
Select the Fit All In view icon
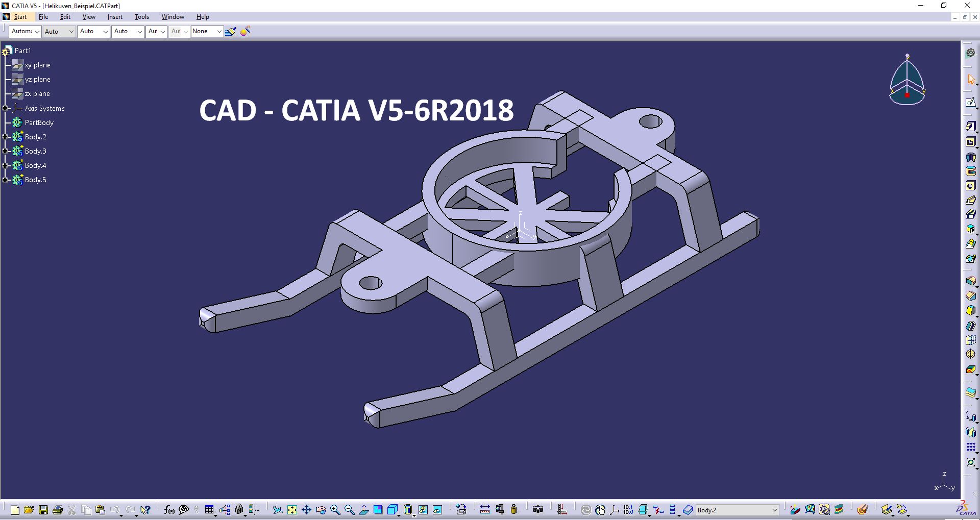[292, 510]
